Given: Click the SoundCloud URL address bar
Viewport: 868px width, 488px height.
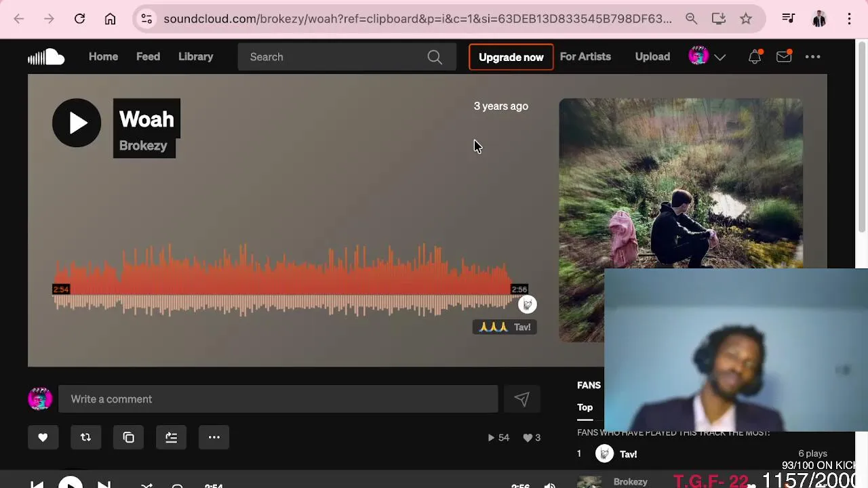Looking at the screenshot, I should click(417, 19).
